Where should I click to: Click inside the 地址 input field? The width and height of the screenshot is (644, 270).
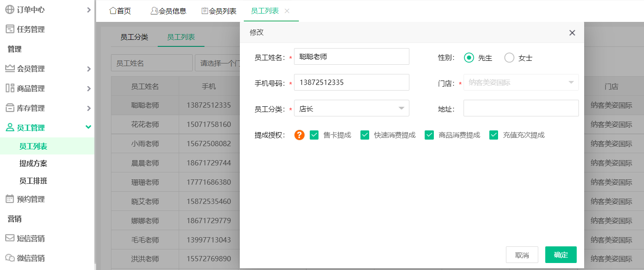(521, 108)
